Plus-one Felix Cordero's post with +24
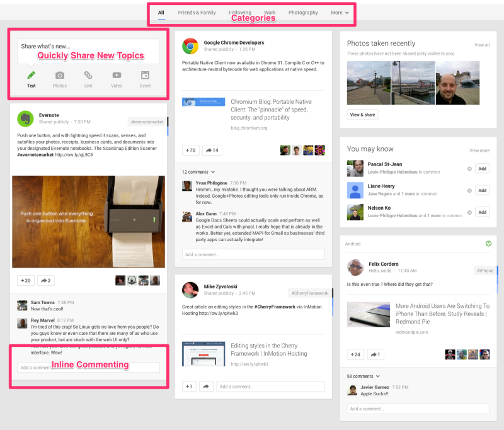 [x=355, y=354]
